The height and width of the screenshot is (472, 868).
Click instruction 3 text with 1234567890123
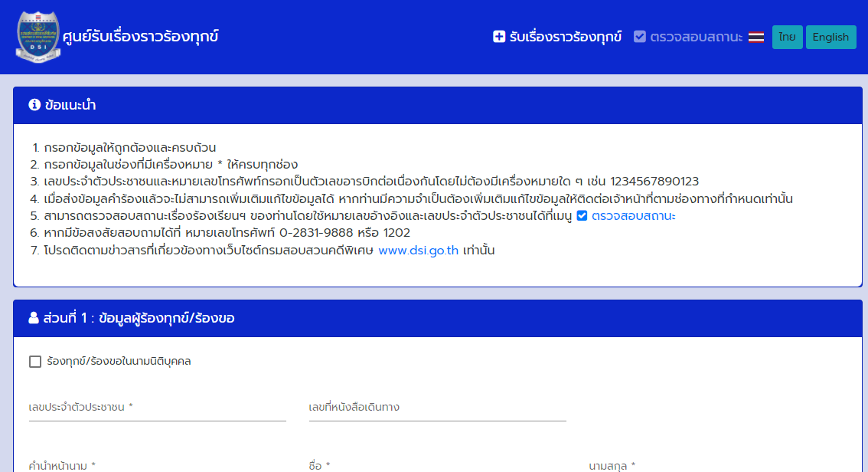(371, 182)
